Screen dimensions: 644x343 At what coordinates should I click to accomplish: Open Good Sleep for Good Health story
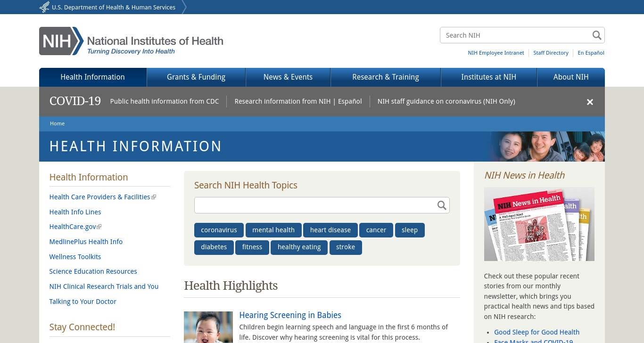[537, 332]
